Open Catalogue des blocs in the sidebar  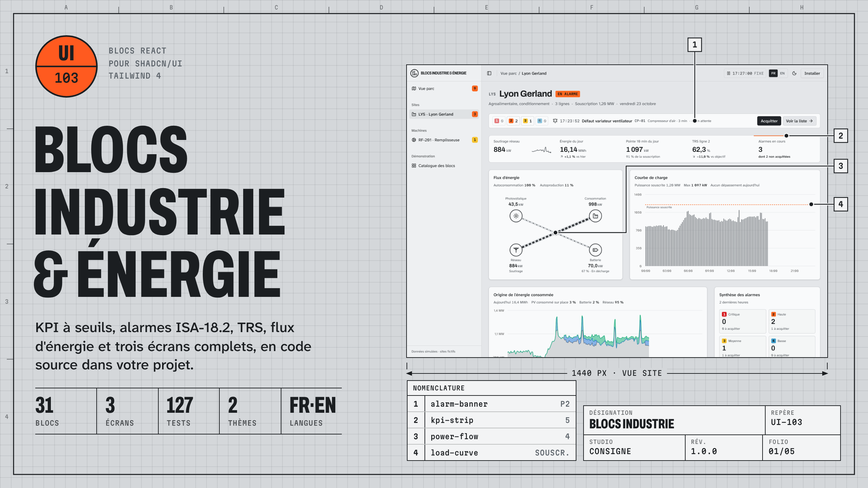(444, 166)
